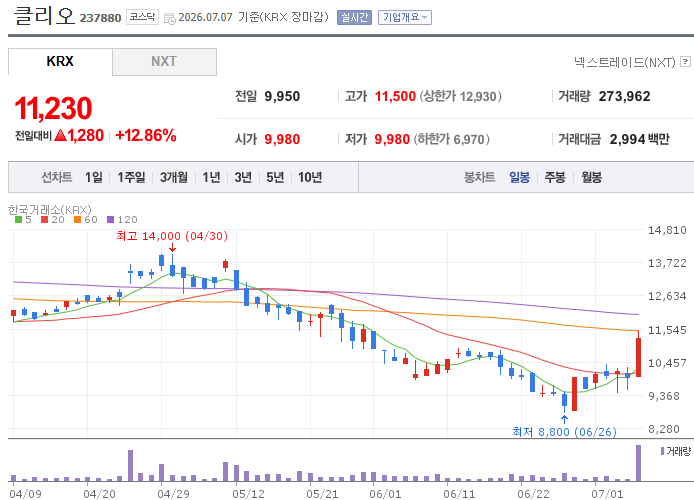694x500 pixels.
Task: Click the 최고 14,000 (04/30) chart marker
Action: click(172, 236)
